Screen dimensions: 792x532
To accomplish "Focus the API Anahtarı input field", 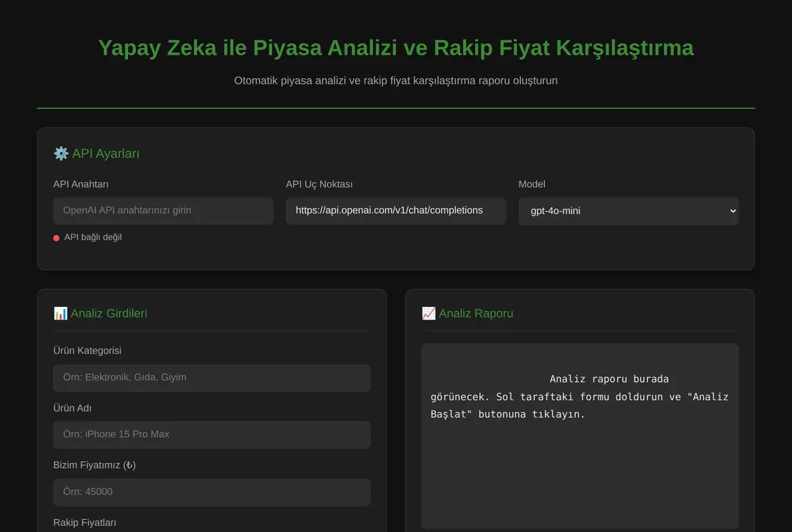I will click(x=163, y=211).
